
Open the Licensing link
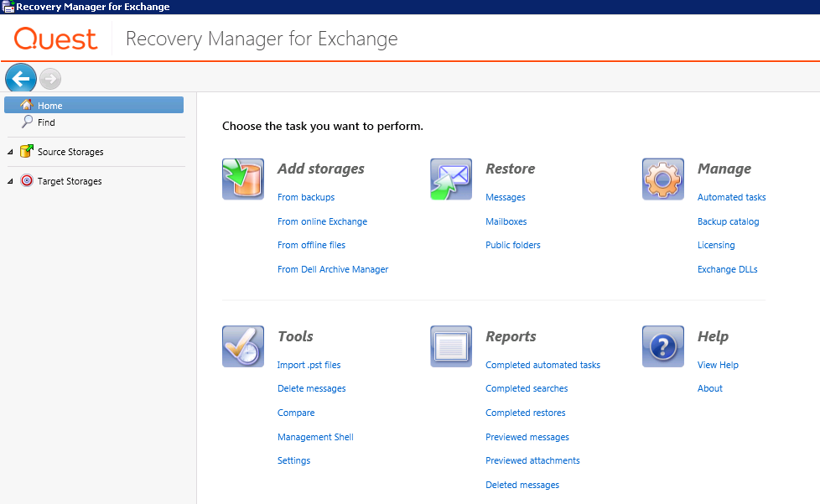716,245
